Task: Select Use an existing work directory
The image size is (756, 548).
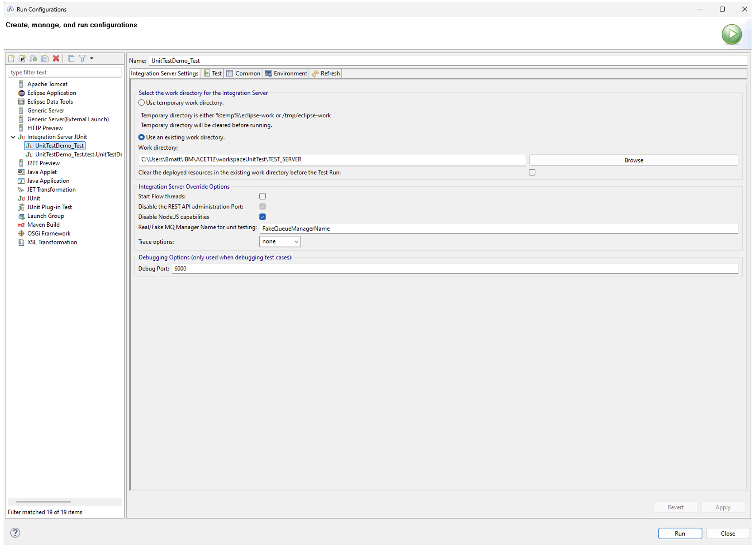Action: click(x=142, y=137)
